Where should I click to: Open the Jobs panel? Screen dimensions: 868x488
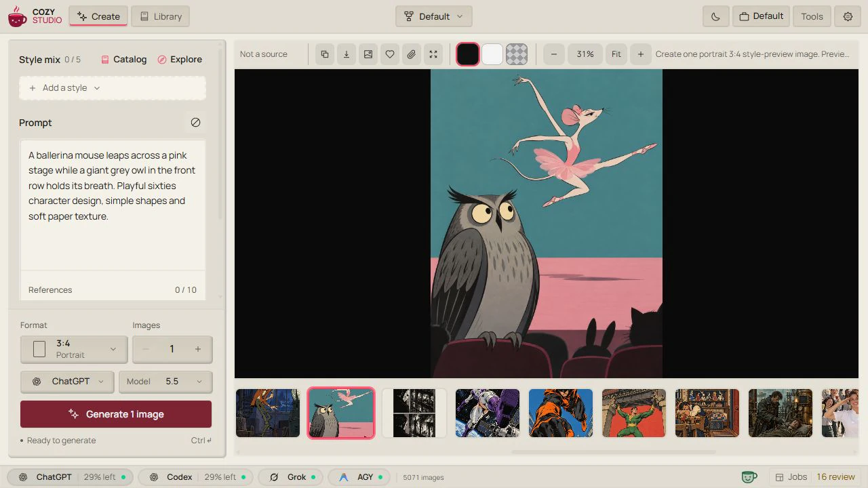791,477
